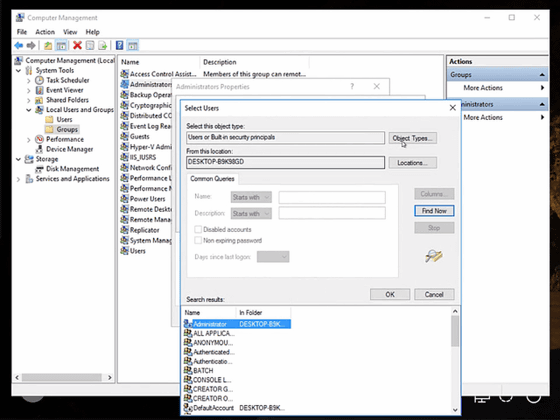Image resolution: width=560 pixels, height=420 pixels.
Task: Select Access Control Assist group row
Action: (x=163, y=74)
